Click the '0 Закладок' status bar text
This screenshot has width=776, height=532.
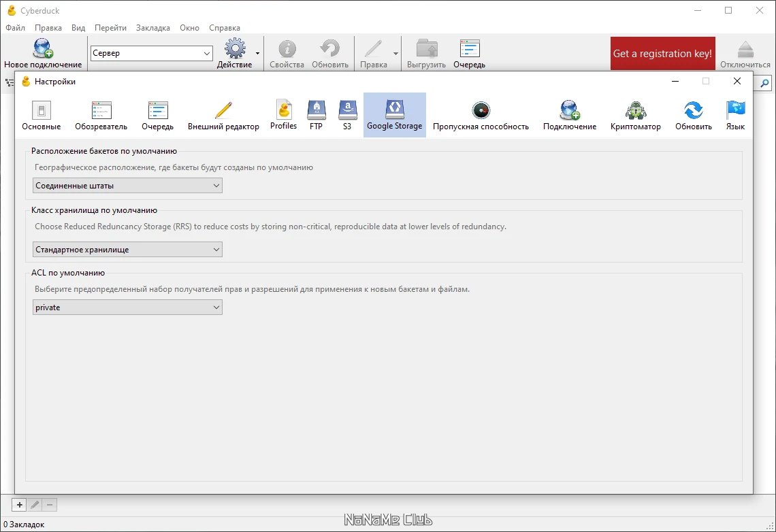(24, 525)
